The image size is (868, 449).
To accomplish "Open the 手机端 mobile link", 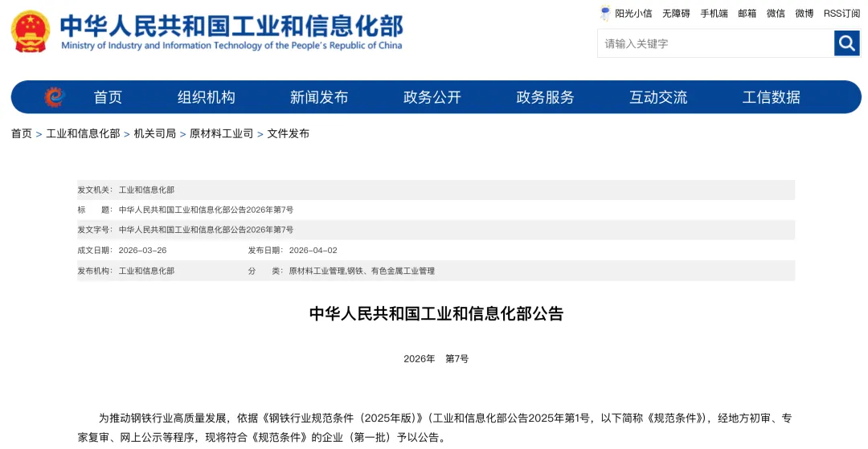I will 714,14.
